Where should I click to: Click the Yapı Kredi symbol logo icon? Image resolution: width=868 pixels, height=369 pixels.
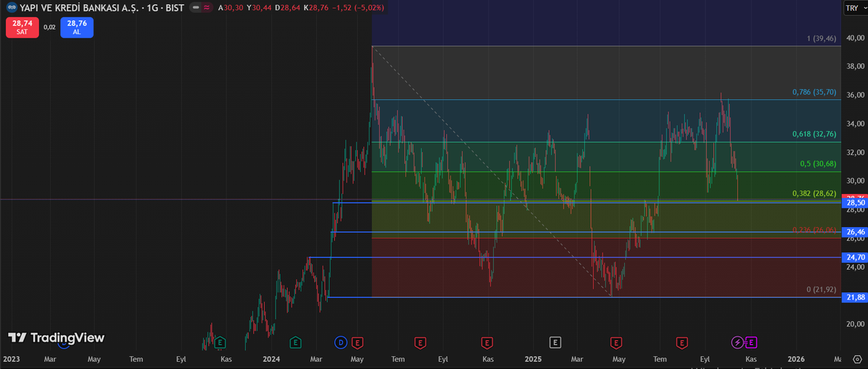coord(12,8)
